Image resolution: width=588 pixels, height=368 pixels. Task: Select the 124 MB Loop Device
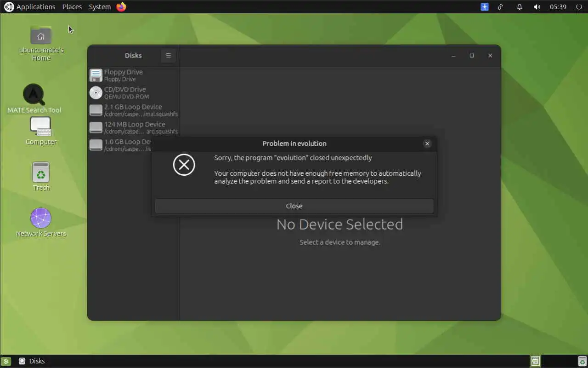coord(133,128)
